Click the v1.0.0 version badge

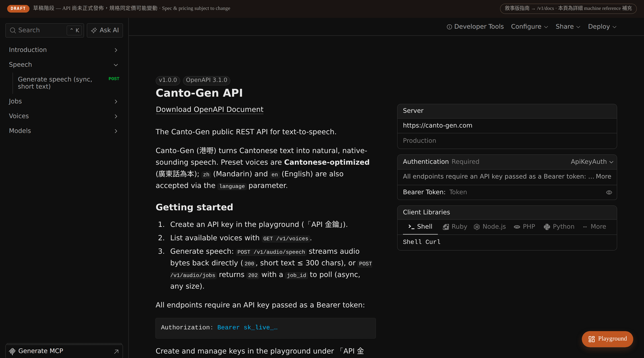pos(168,80)
